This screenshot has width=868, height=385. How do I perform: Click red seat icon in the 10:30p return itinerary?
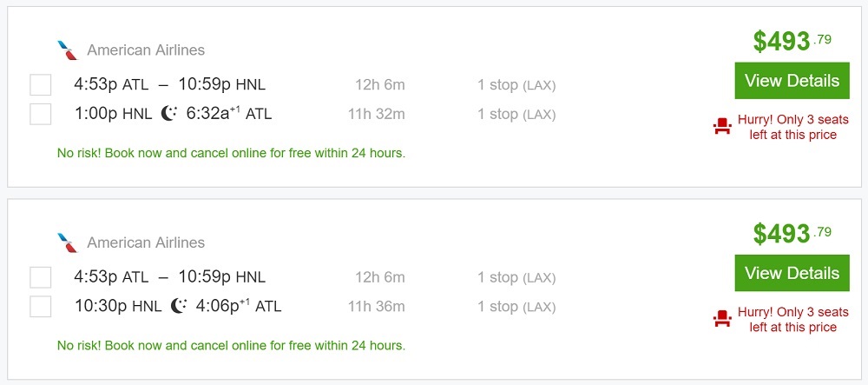722,320
